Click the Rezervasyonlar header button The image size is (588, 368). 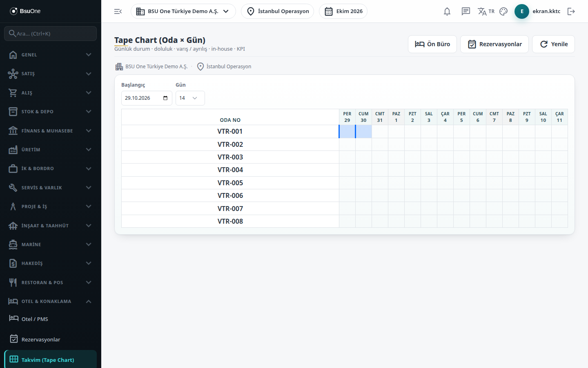pos(494,44)
